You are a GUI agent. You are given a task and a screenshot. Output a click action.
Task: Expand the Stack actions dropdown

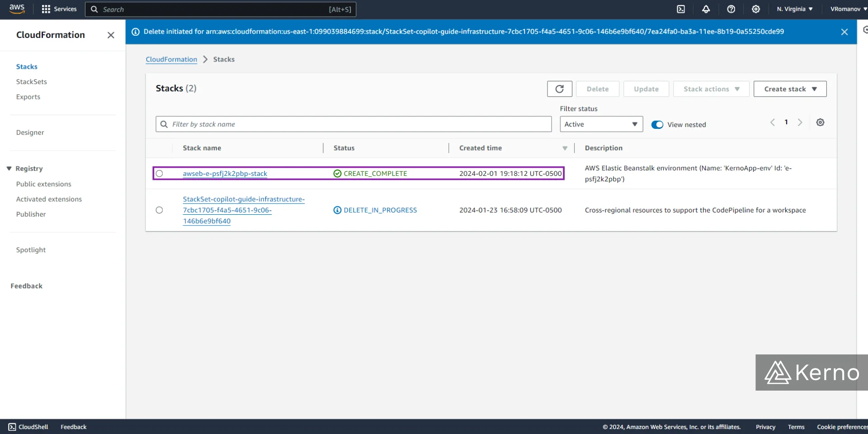pos(711,89)
